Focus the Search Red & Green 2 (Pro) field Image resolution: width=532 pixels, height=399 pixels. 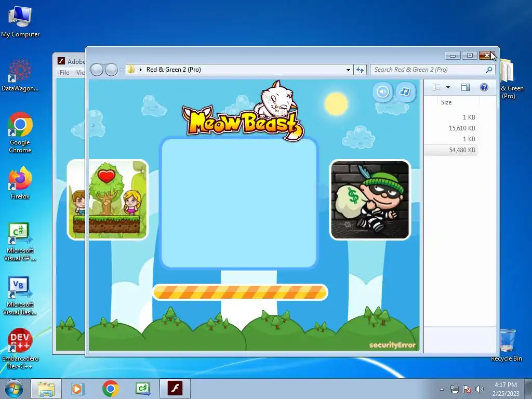[x=432, y=70]
